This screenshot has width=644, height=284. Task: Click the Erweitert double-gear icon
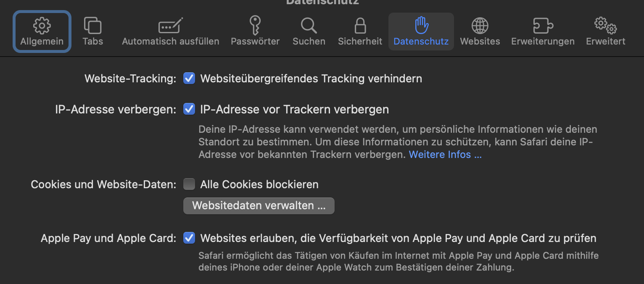tap(605, 26)
